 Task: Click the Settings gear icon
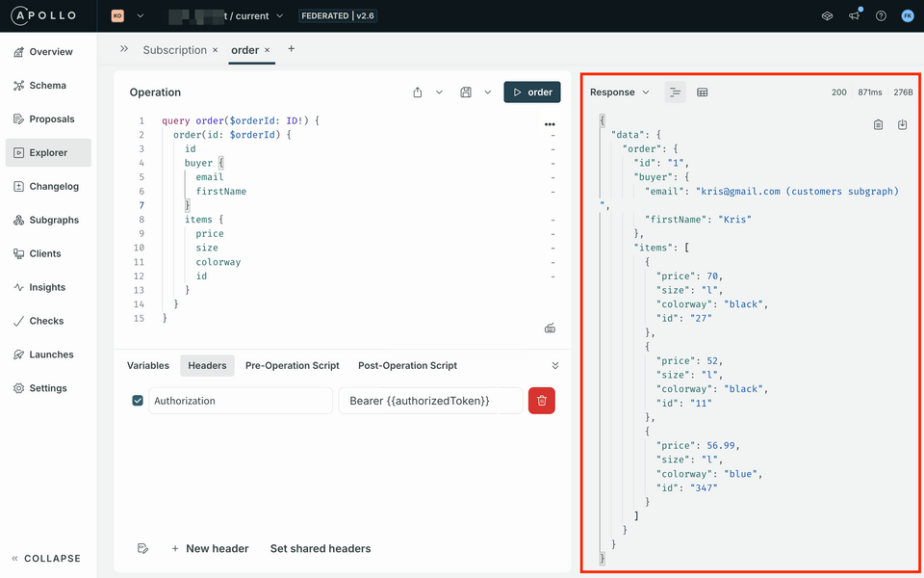click(19, 388)
